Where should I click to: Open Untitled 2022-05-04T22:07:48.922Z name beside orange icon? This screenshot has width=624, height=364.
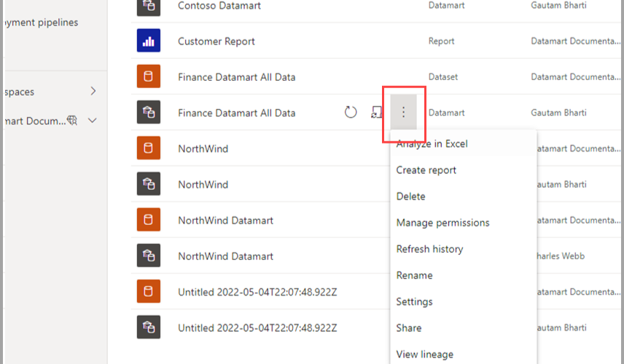(x=257, y=292)
